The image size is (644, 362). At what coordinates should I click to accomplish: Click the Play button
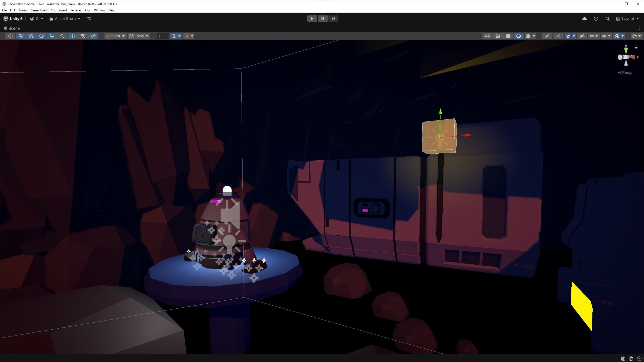312,19
